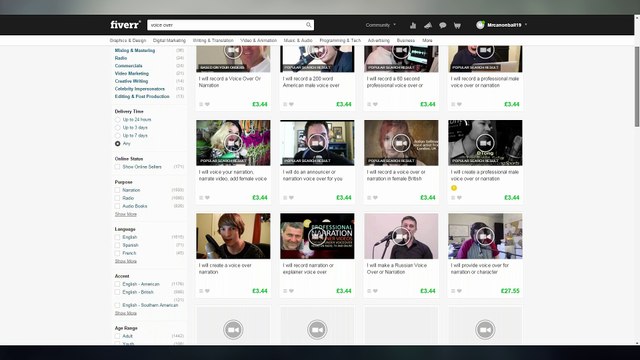640x360 pixels.
Task: Open the 'create a voice over narration' gig thumbnail
Action: pyautogui.click(x=233, y=236)
